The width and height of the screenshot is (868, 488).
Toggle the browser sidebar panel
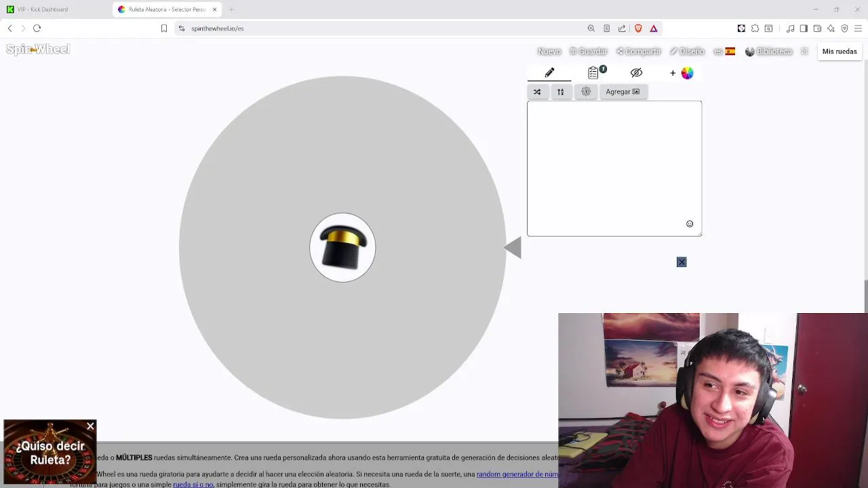click(x=804, y=28)
